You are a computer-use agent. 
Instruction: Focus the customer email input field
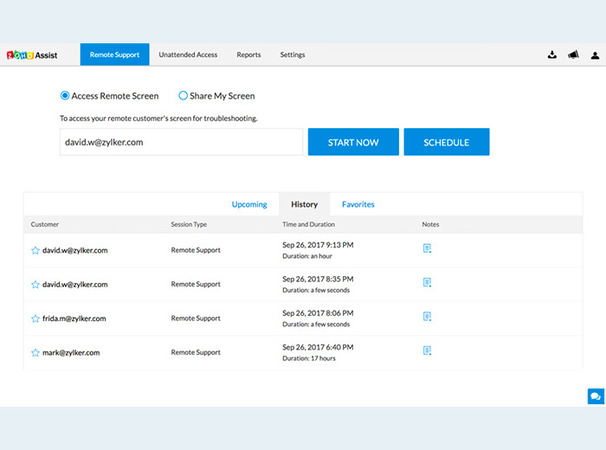pyautogui.click(x=181, y=142)
